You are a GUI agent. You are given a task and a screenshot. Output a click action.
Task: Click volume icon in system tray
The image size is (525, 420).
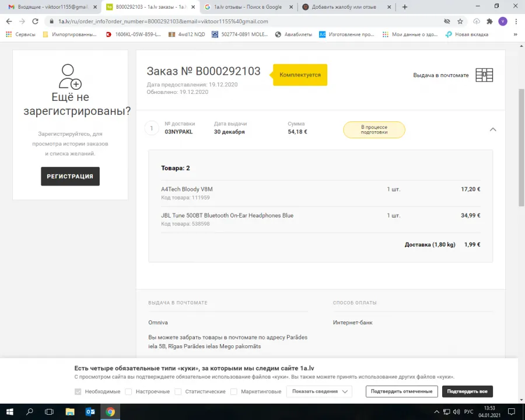click(x=456, y=412)
